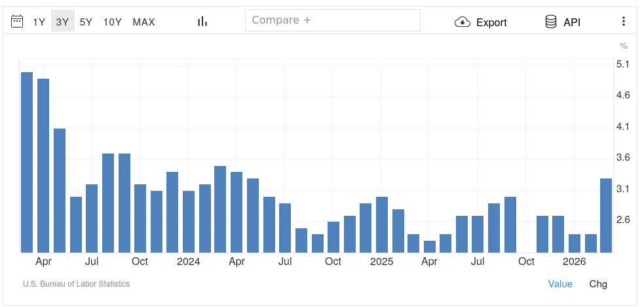
Task: Click the bar above the 2025 label
Action: tap(381, 224)
